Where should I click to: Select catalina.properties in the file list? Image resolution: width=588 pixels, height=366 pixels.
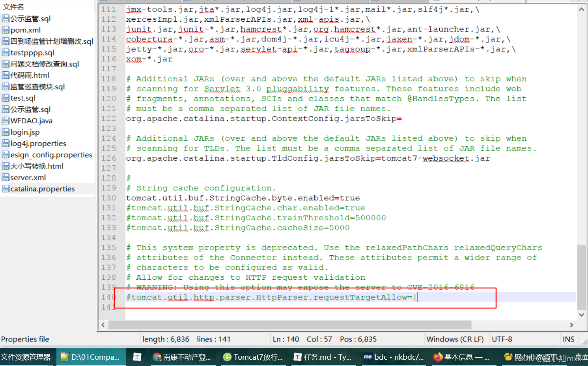43,189
